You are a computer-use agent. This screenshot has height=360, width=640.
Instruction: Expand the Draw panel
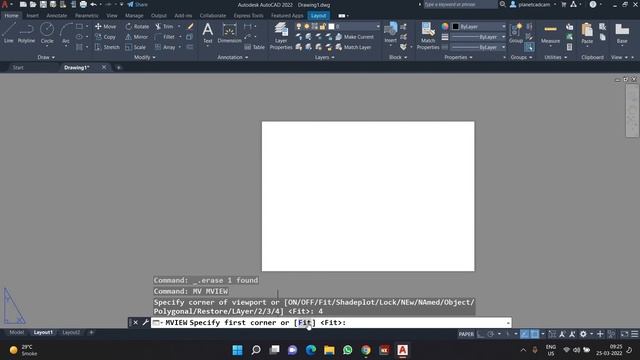pyautogui.click(x=46, y=58)
